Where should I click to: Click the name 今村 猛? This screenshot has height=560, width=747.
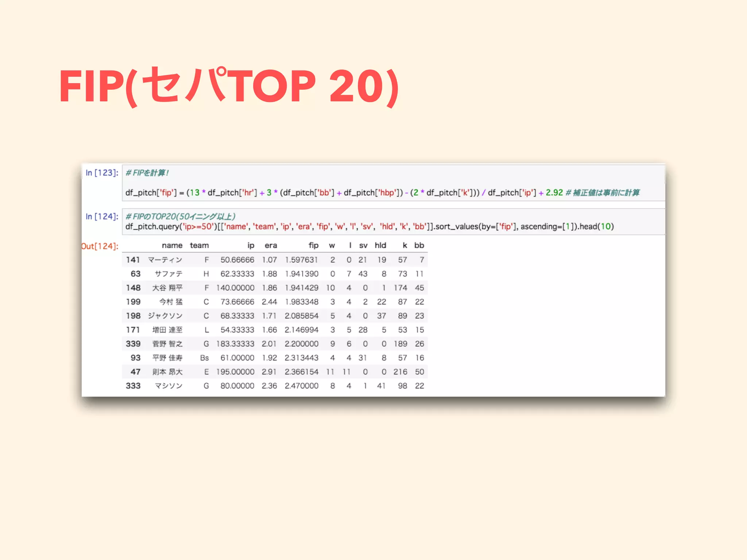pos(171,302)
